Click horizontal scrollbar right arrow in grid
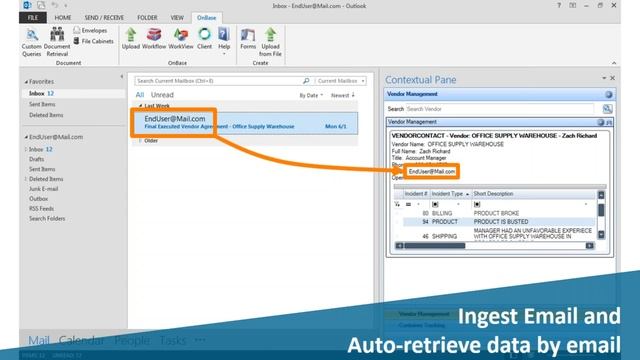This screenshot has height=360, width=640. tap(589, 246)
